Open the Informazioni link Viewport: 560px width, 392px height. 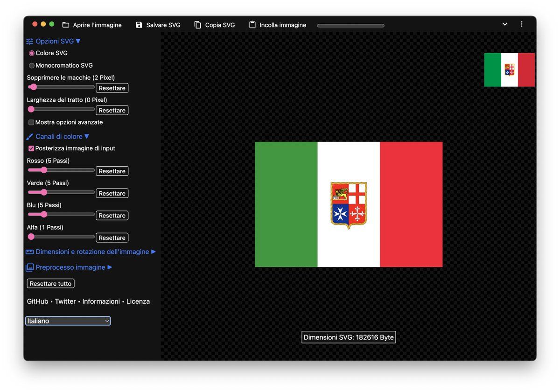(101, 301)
